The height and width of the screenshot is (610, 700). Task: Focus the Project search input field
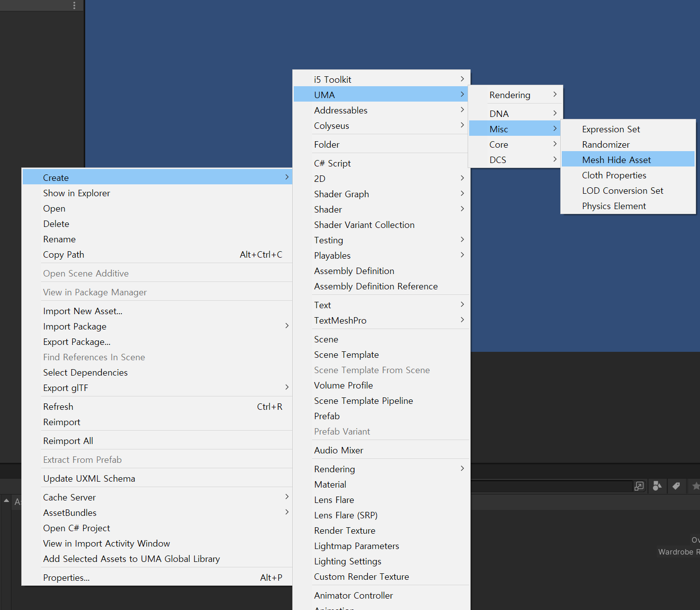click(551, 486)
